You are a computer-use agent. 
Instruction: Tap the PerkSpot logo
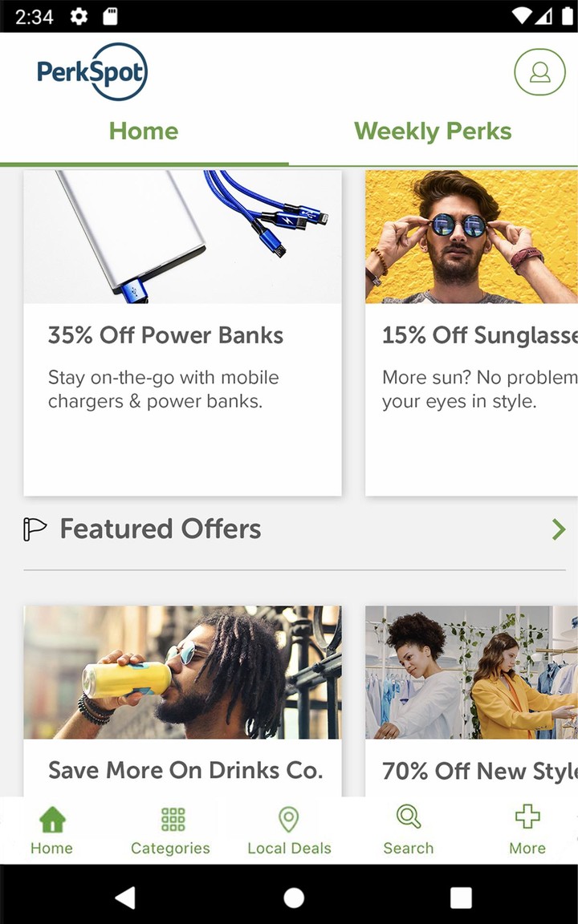[92, 72]
